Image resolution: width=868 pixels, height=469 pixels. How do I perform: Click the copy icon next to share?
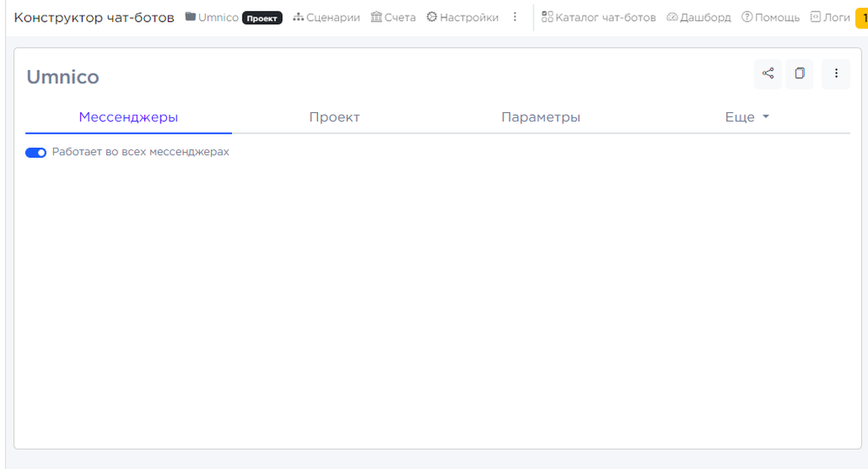click(799, 74)
